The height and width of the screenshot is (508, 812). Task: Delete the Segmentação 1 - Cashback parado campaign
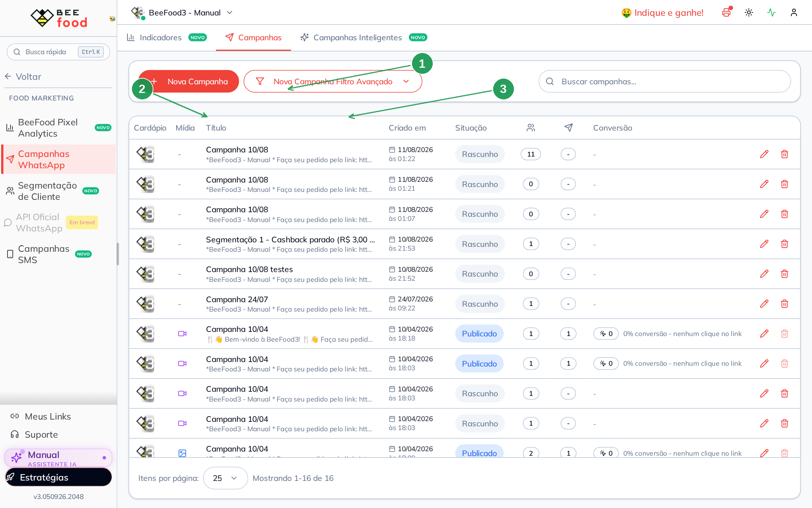pyautogui.click(x=785, y=244)
